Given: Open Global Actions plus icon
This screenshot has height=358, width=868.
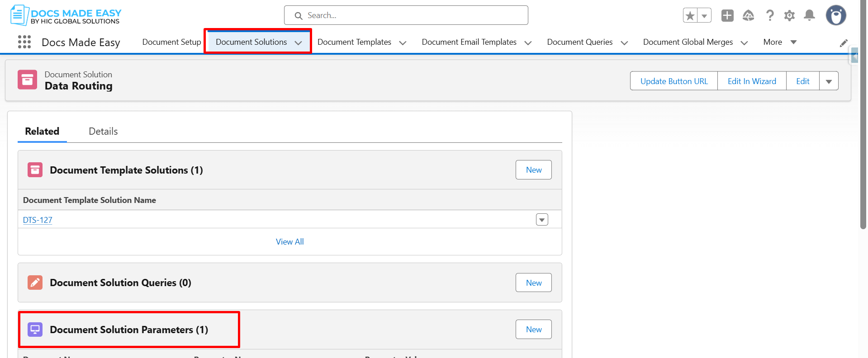Looking at the screenshot, I should pos(727,15).
